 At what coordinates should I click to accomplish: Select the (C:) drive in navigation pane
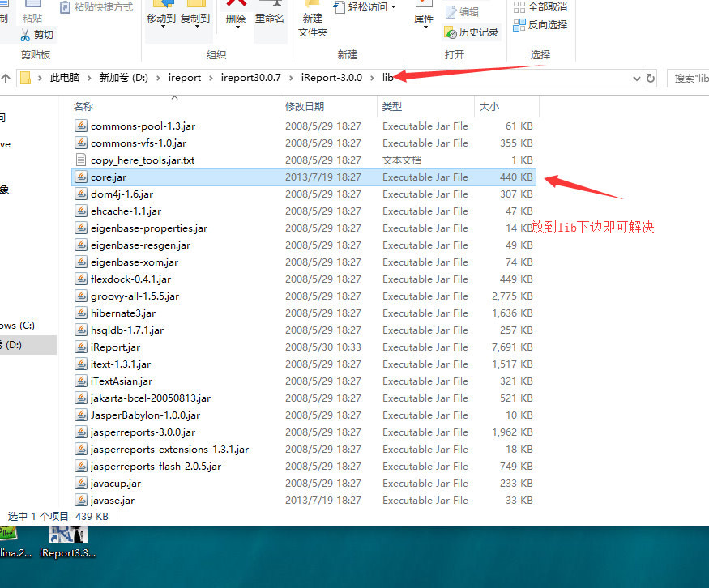coord(18,326)
